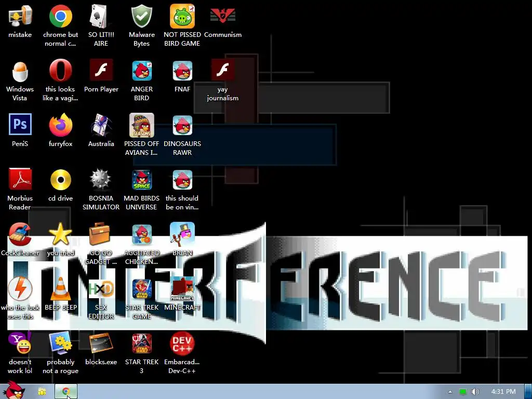Select the "Malware Bytes" shield icon
Screen dimensions: 532x399
click(141, 16)
